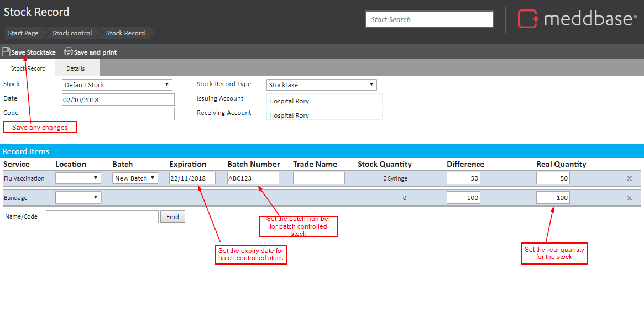Open Location dropdown for Flu Vaccination
Viewport: 644px width, 317px height.
pyautogui.click(x=78, y=178)
